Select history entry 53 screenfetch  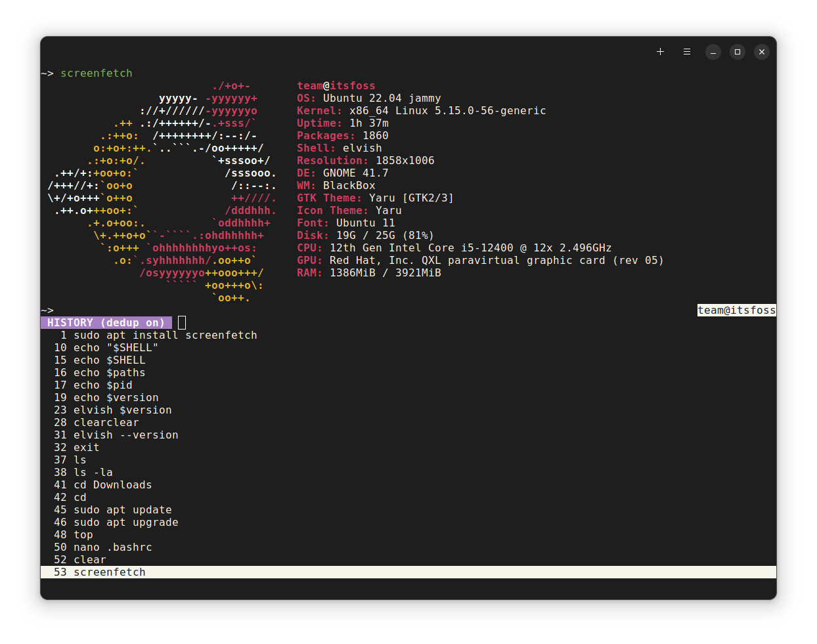(x=109, y=572)
